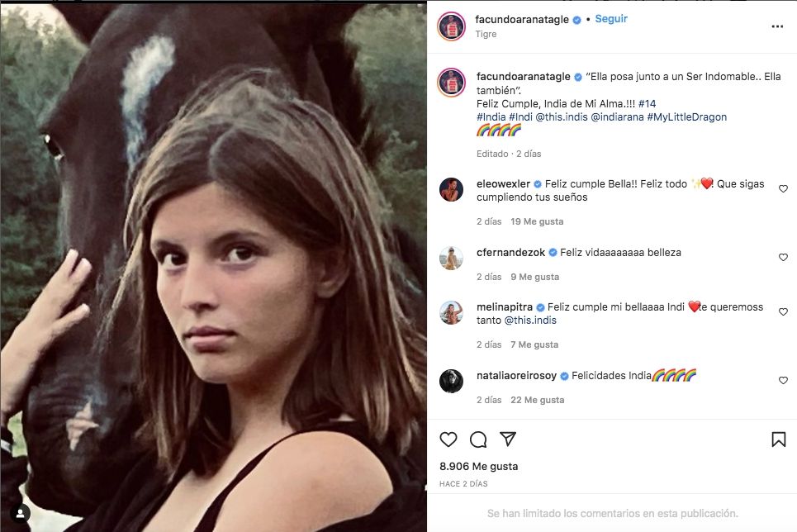Open the #India hashtag link

[493, 117]
